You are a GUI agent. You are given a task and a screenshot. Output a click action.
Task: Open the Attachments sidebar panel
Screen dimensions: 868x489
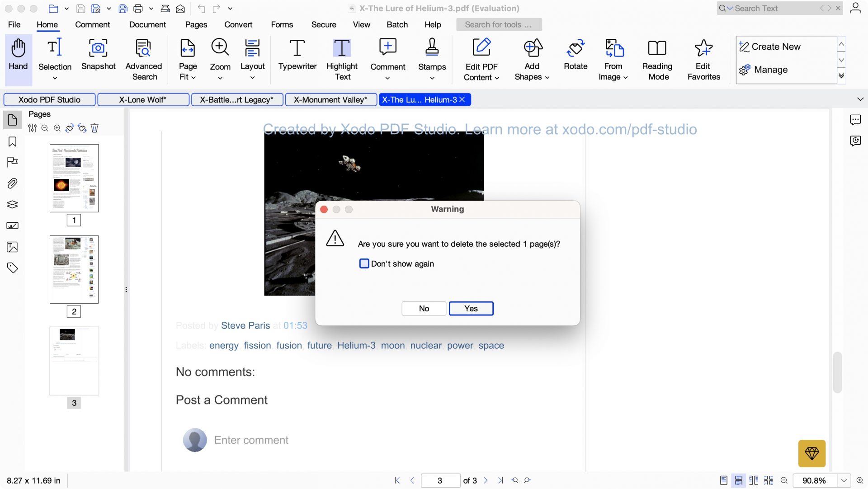point(12,183)
